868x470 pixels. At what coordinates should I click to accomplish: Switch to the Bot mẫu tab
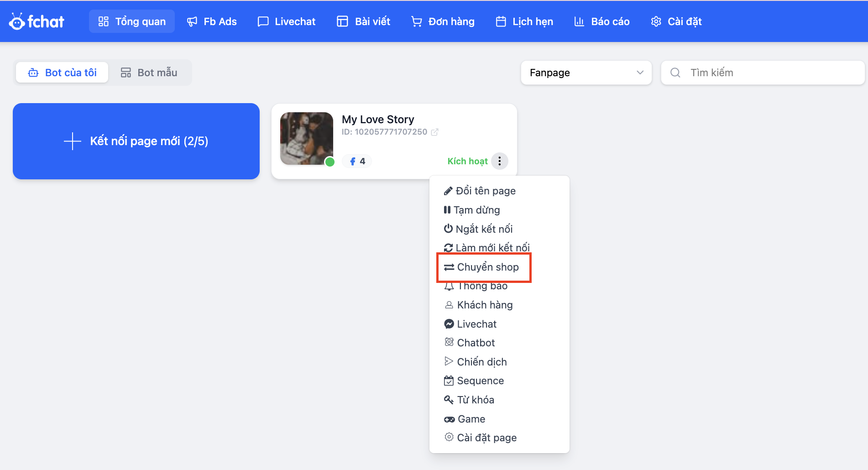tap(149, 73)
